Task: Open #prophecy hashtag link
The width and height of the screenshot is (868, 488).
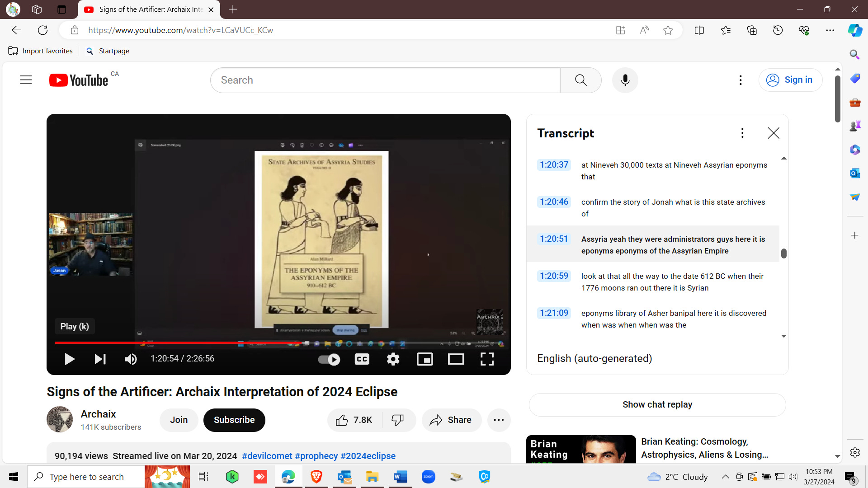Action: point(316,456)
